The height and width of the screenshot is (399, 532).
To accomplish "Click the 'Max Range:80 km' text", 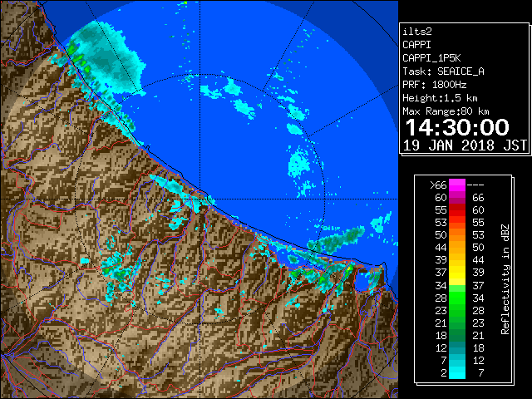I will pyautogui.click(x=446, y=111).
